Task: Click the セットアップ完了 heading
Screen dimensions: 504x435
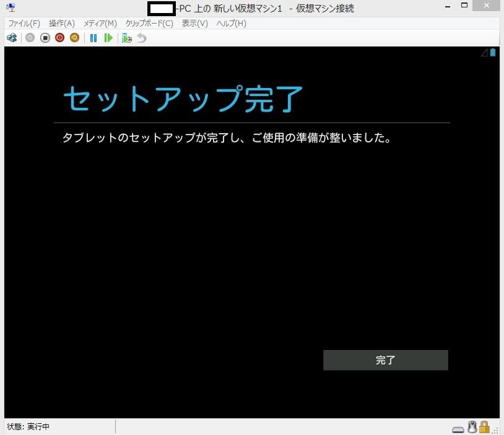Action: [x=183, y=99]
